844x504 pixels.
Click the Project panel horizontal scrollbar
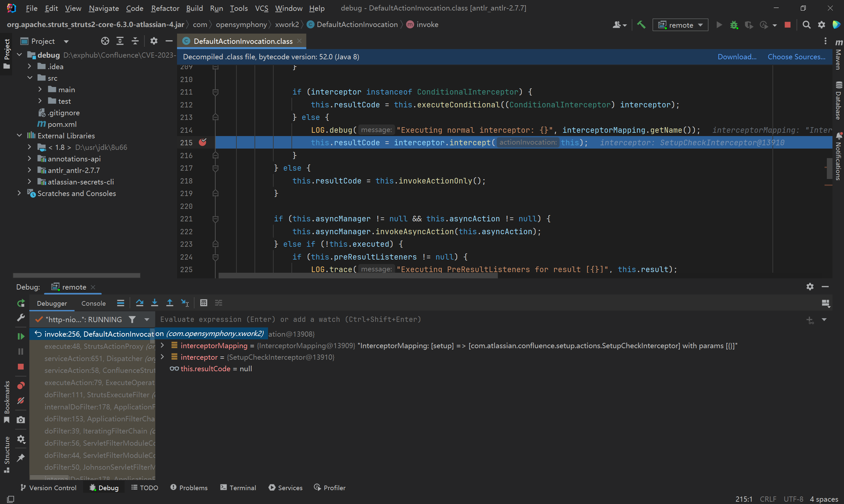pyautogui.click(x=76, y=275)
